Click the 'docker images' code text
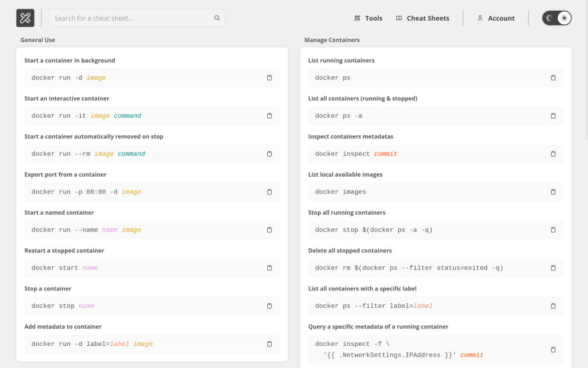This screenshot has height=368, width=588. (x=341, y=192)
